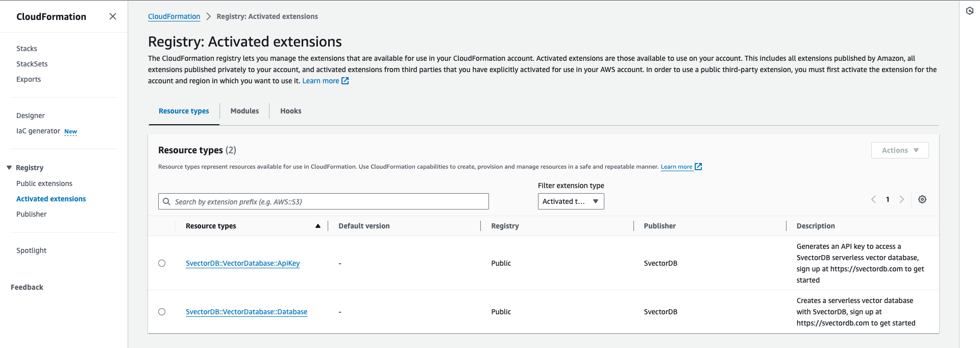Click the New badge beside IaC generator
The height and width of the screenshot is (348, 980).
[70, 131]
